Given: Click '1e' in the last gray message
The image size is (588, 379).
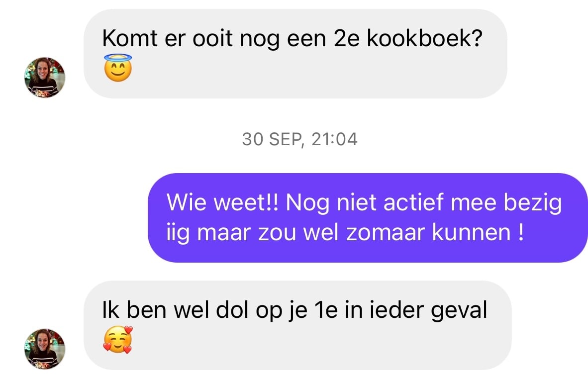Looking at the screenshot, I should coord(325,310).
